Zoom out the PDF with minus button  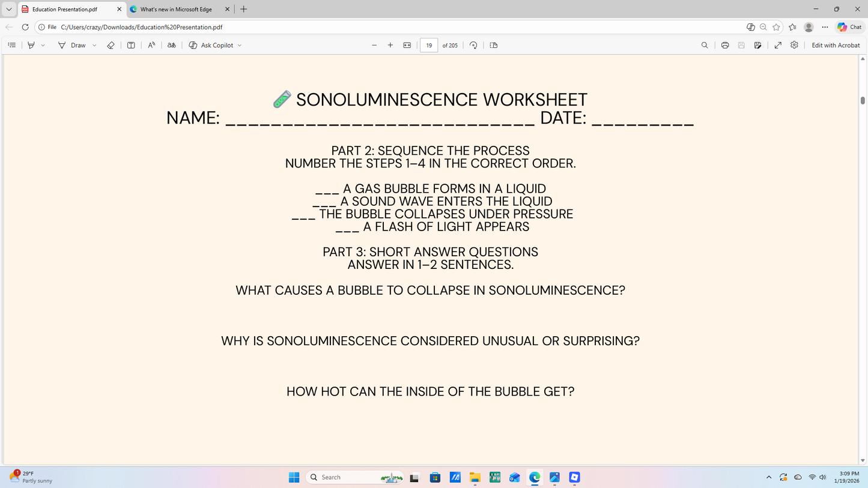click(x=374, y=45)
